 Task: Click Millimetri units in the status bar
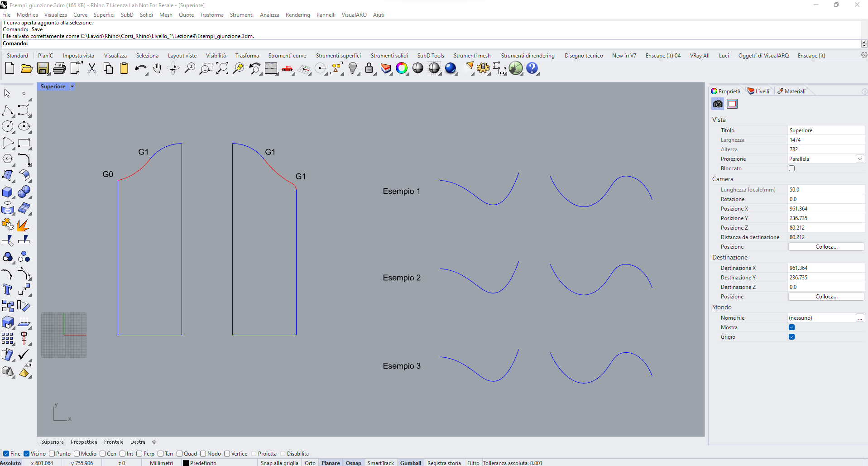click(161, 463)
